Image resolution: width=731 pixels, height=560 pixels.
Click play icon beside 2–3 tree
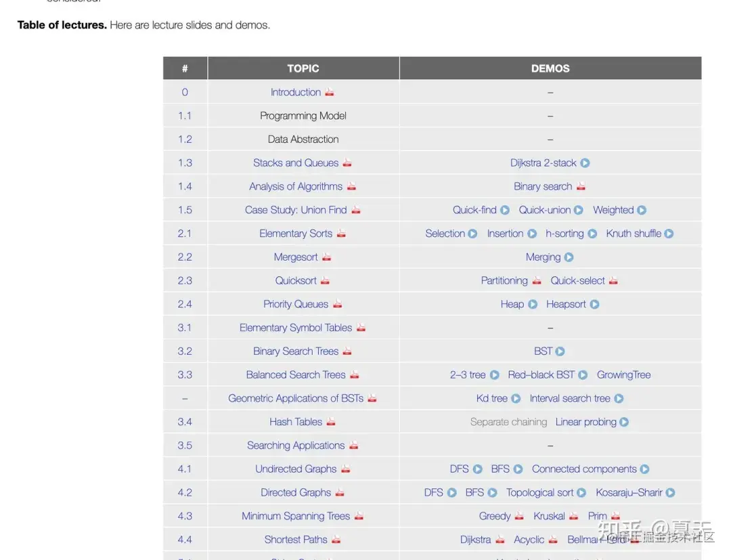tap(495, 374)
